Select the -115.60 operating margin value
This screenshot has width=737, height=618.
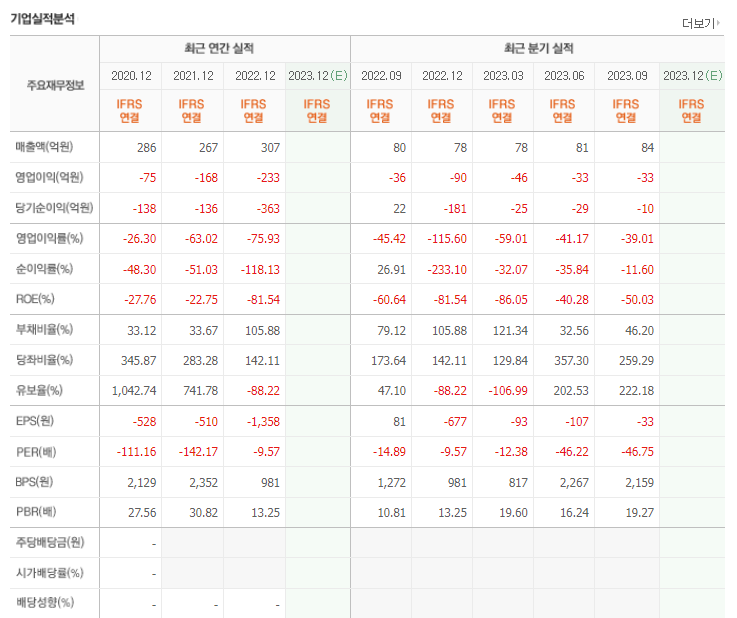[447, 239]
